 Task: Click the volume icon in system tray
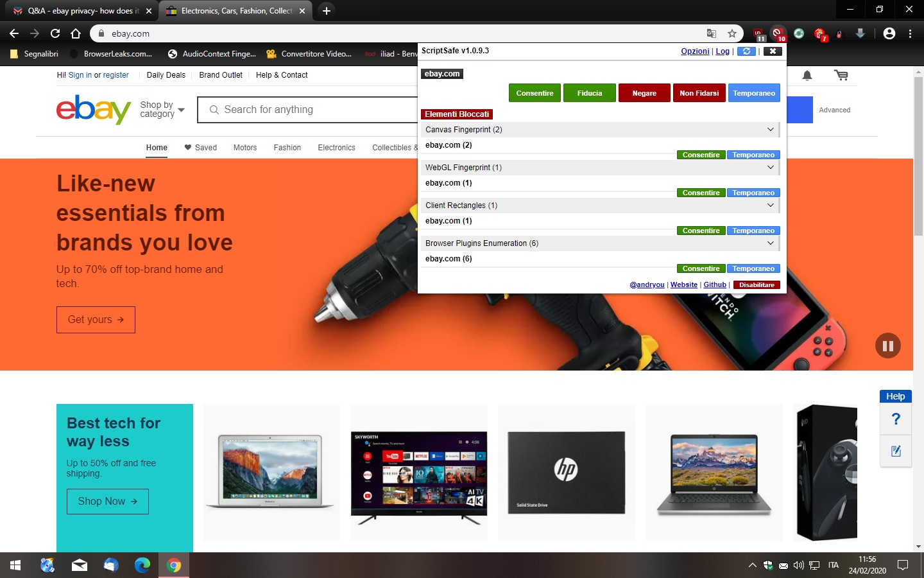click(799, 565)
